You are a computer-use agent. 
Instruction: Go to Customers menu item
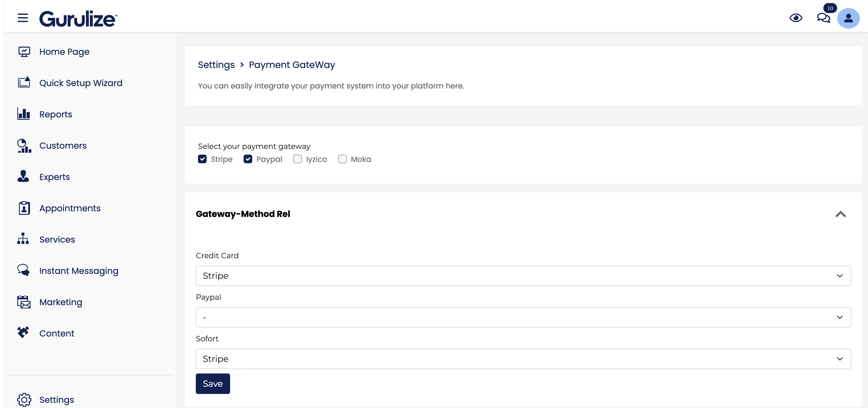[x=63, y=146]
